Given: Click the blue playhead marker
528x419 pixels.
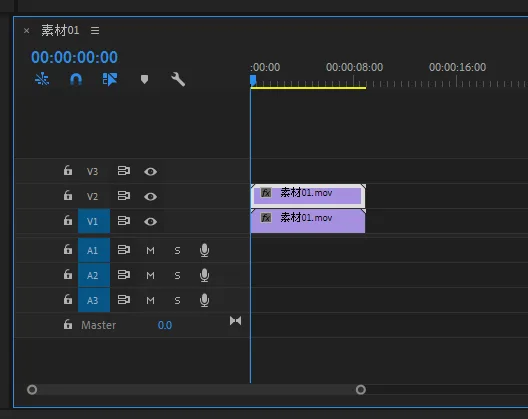Looking at the screenshot, I should [x=253, y=81].
